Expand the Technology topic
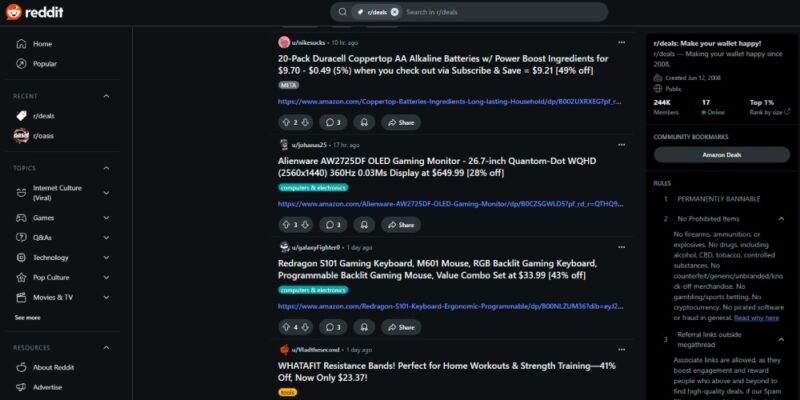 click(106, 258)
